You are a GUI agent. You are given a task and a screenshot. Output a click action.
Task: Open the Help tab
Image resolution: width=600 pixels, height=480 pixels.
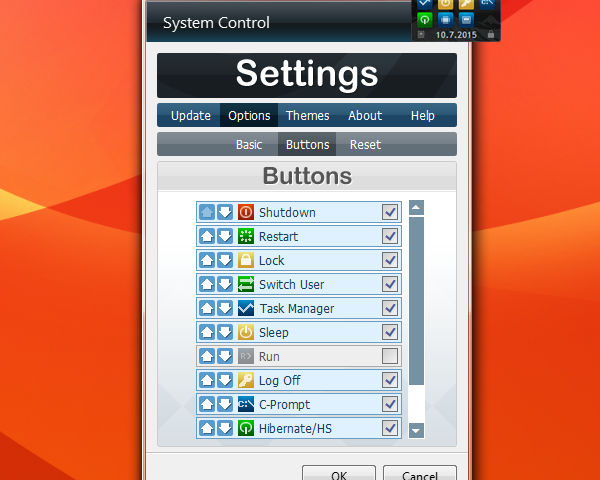(x=422, y=115)
